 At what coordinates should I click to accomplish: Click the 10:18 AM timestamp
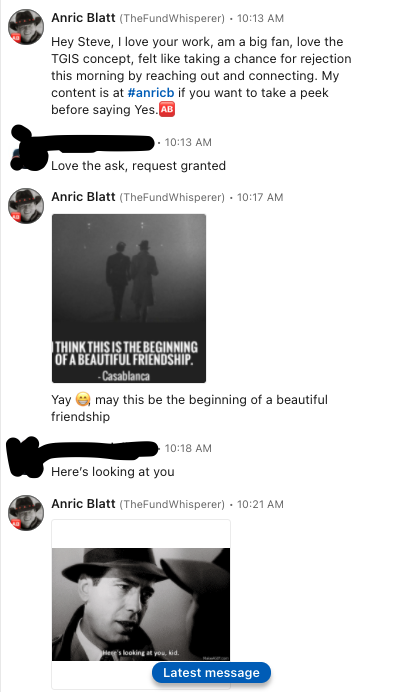pyautogui.click(x=188, y=448)
